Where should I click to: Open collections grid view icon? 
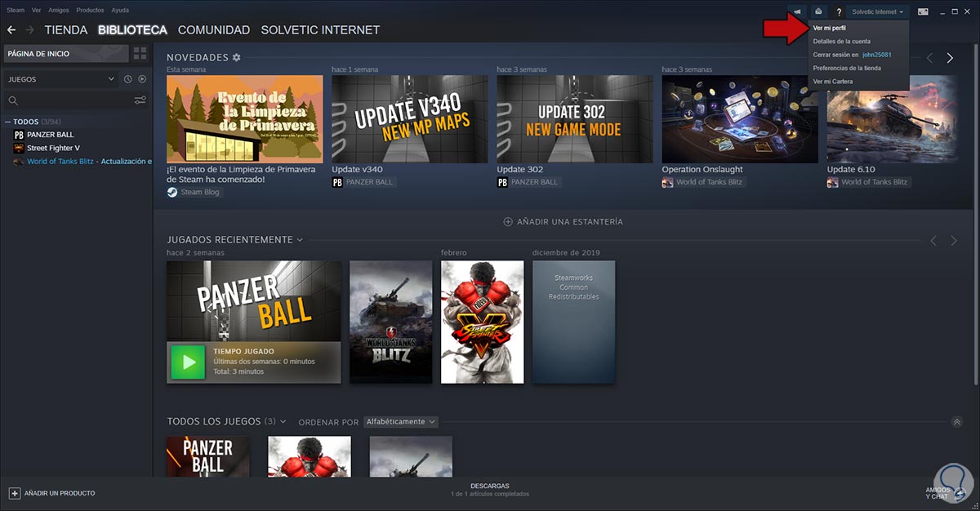140,53
